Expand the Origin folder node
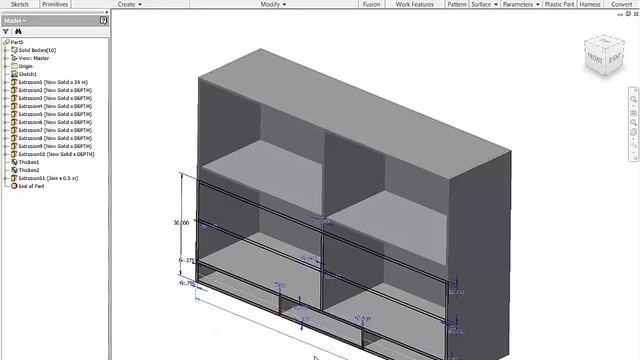640x360 pixels. (x=6, y=66)
